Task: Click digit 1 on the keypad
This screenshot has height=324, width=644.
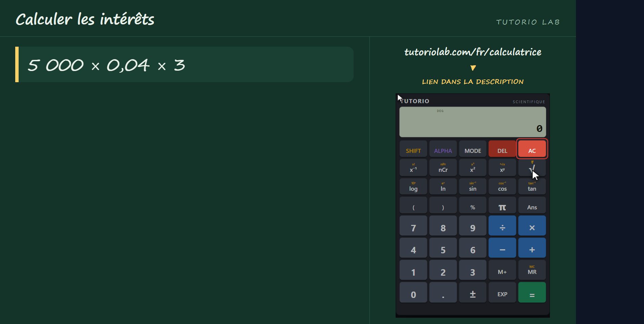Action: pyautogui.click(x=413, y=270)
